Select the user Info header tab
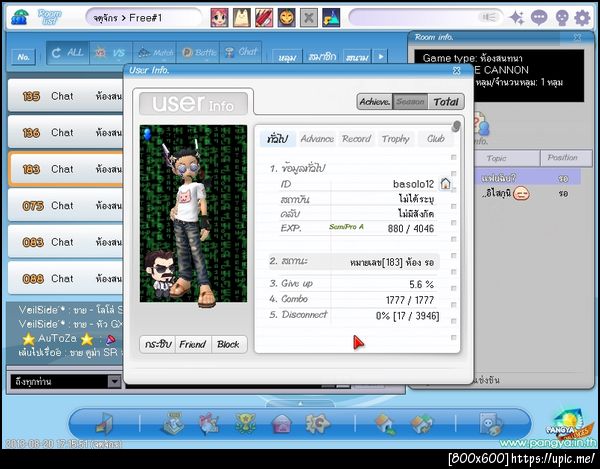Screen dimensions: 600x469 coord(193,103)
